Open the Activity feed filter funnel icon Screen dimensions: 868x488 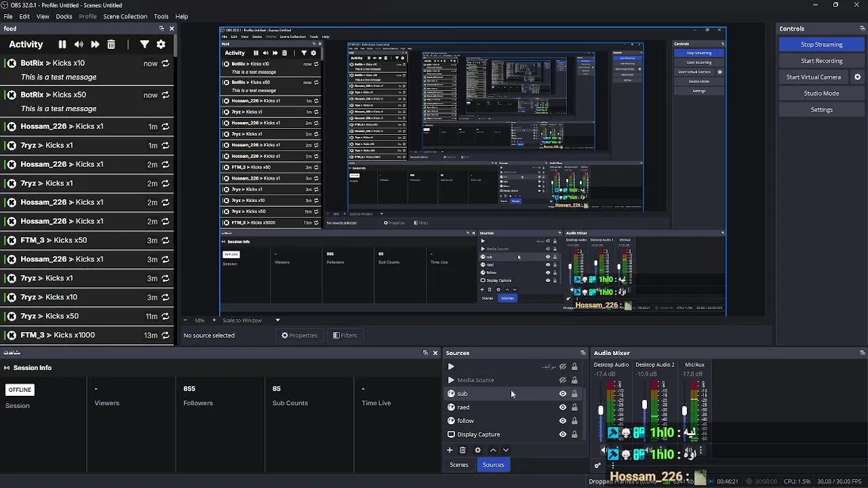[144, 44]
